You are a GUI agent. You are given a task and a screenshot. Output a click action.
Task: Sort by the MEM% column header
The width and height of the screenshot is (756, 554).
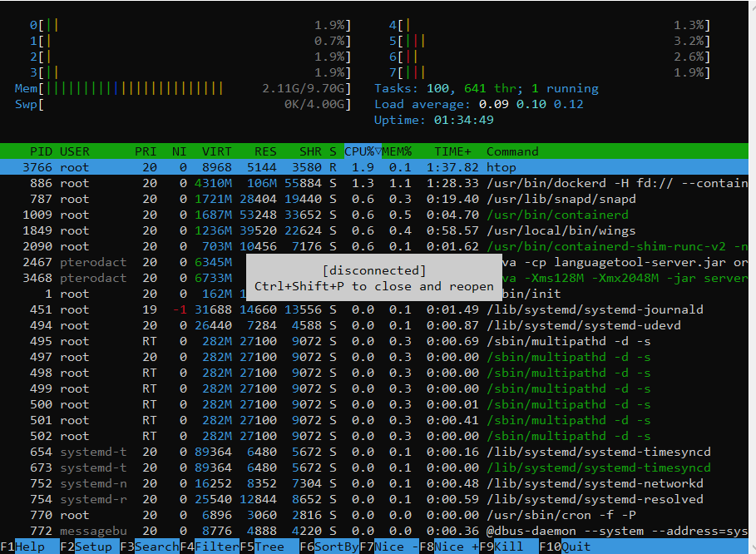coord(397,151)
